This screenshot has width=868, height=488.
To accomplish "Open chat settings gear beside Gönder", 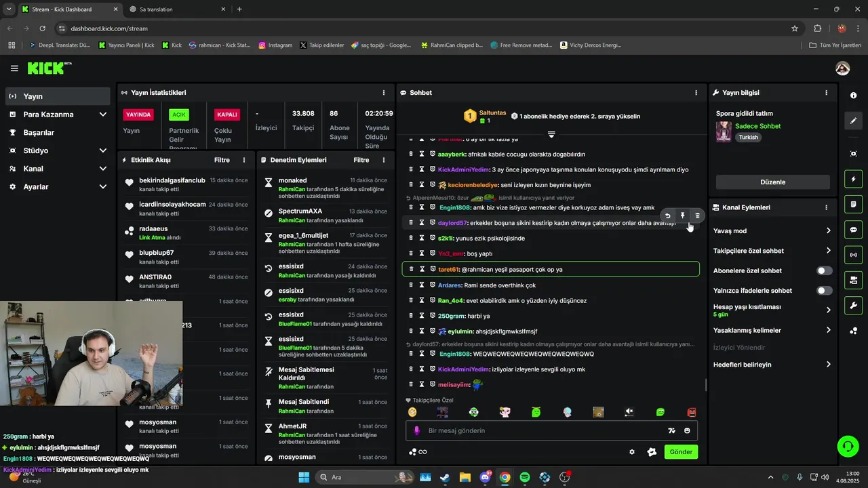I will pos(632,452).
